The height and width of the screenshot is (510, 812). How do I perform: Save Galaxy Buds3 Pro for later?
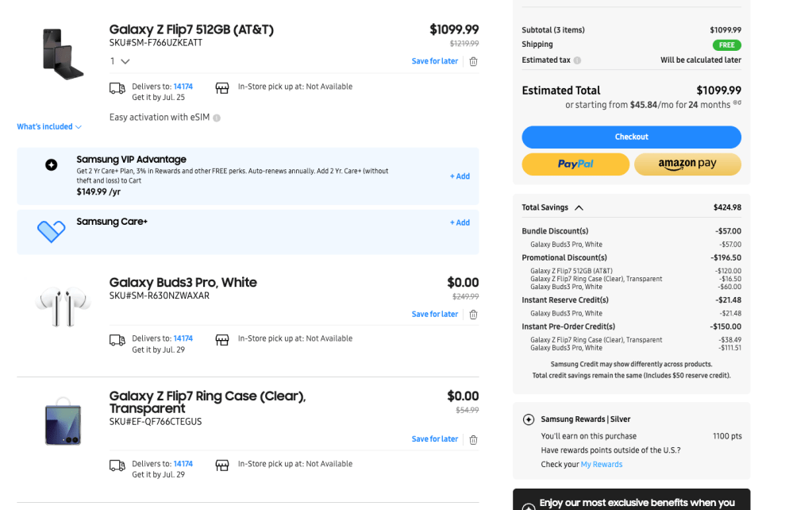click(x=434, y=315)
